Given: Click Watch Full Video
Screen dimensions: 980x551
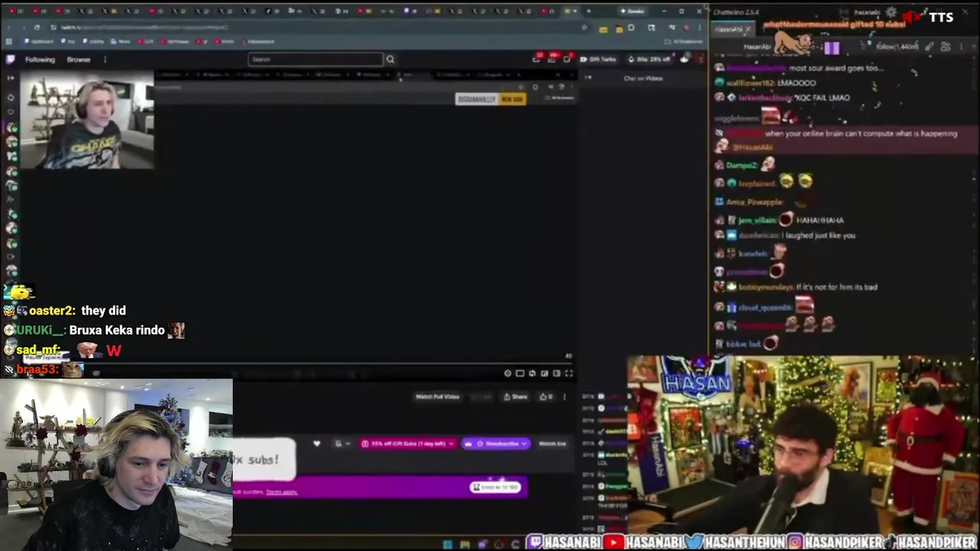Looking at the screenshot, I should [437, 396].
